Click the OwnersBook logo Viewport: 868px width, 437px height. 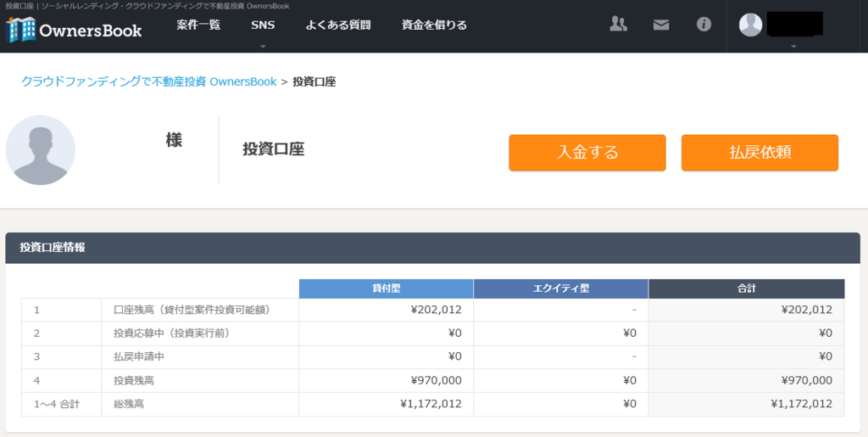[x=74, y=30]
